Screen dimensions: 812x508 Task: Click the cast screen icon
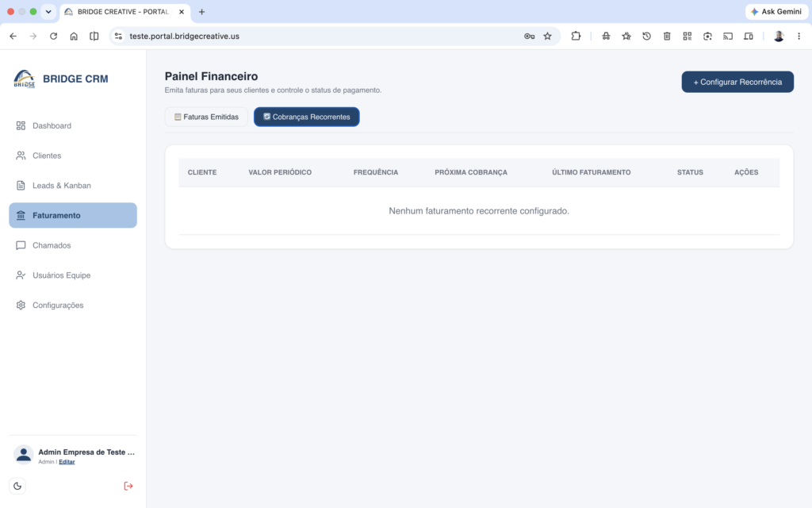click(x=728, y=37)
